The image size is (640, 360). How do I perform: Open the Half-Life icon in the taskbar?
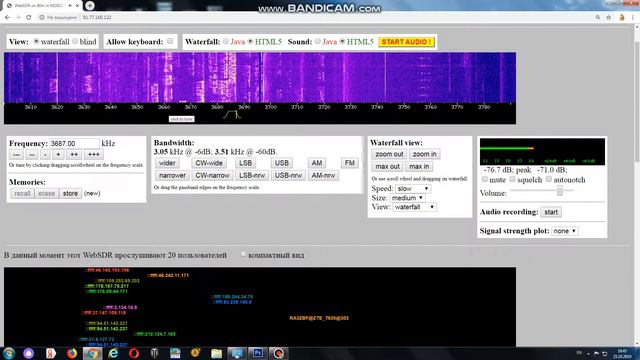196,353
